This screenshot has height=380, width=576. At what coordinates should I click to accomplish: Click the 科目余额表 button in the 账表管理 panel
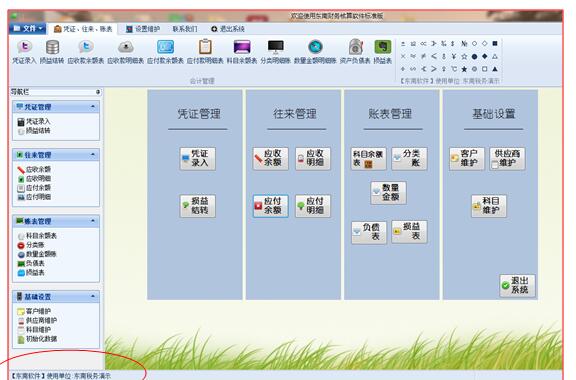[x=368, y=158]
